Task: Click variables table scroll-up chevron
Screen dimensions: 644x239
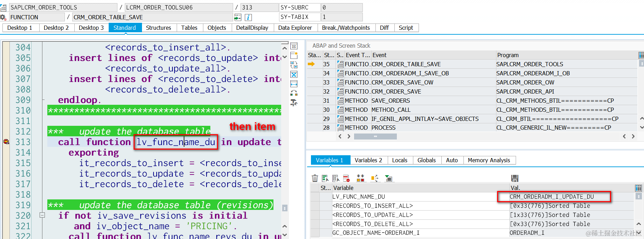Action: click(639, 224)
